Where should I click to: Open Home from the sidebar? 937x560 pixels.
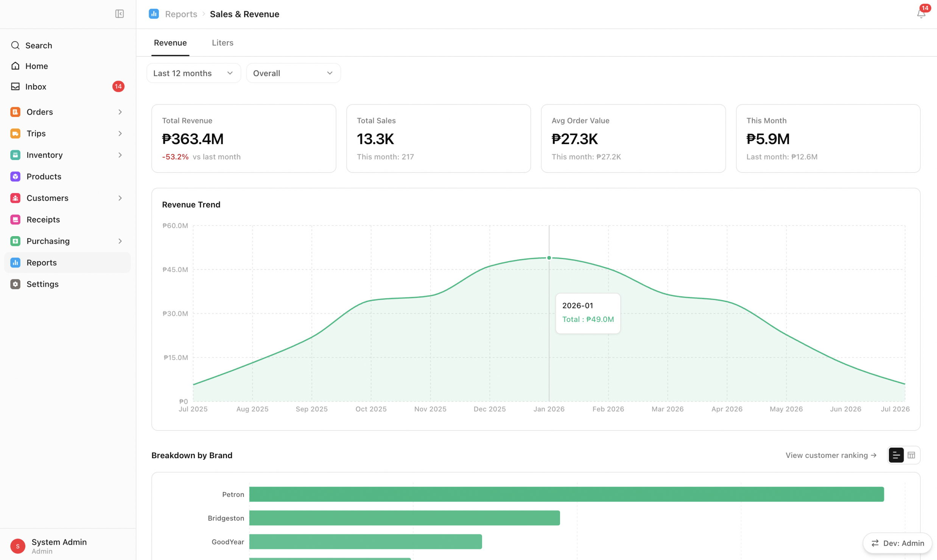[67, 66]
